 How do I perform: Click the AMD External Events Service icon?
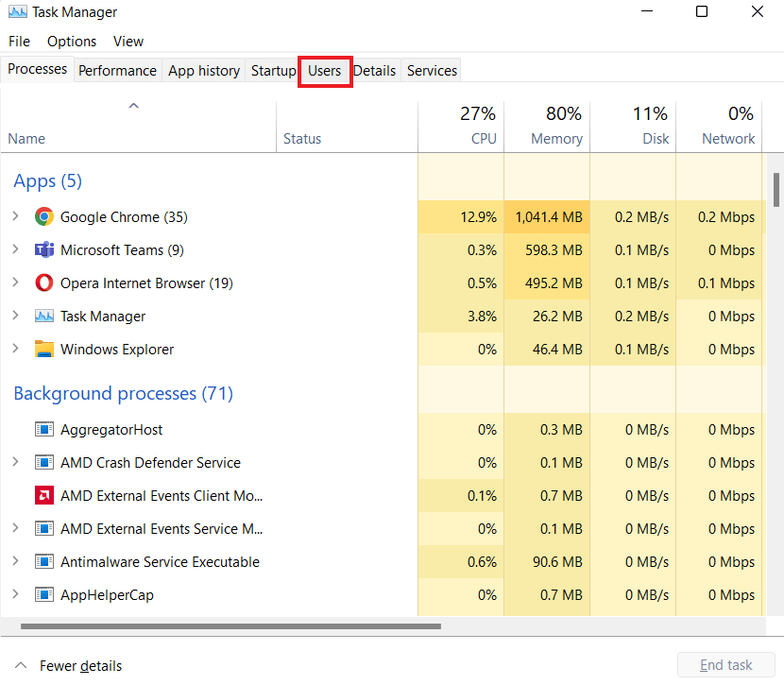pos(44,528)
